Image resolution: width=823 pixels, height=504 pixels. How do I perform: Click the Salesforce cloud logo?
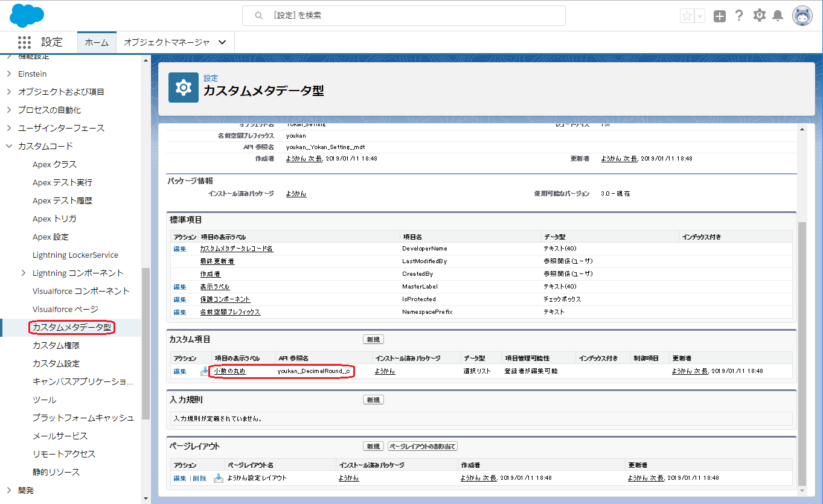click(x=27, y=15)
